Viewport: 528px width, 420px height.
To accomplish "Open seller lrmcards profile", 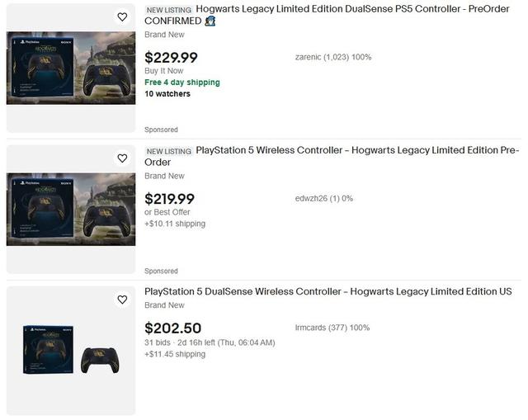I will (x=313, y=328).
